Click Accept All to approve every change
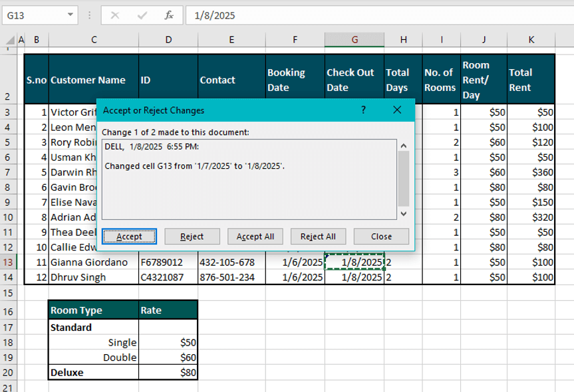Image resolution: width=574 pixels, height=392 pixels. pyautogui.click(x=255, y=236)
